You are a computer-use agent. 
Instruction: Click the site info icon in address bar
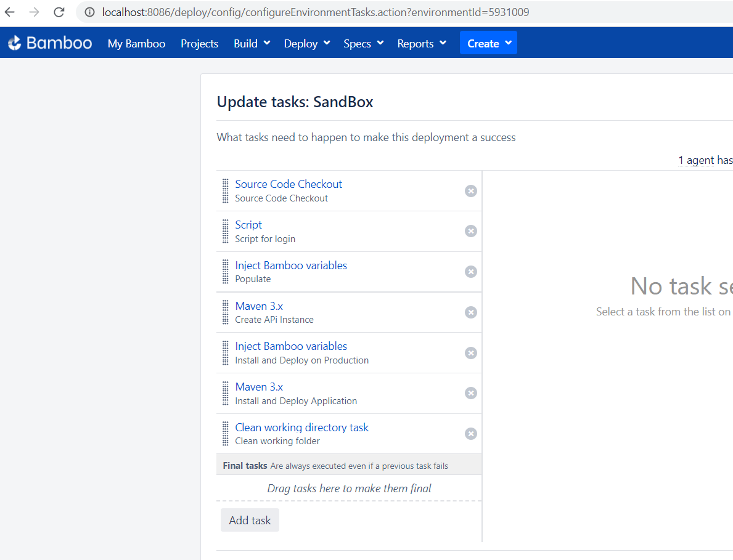[x=89, y=12]
